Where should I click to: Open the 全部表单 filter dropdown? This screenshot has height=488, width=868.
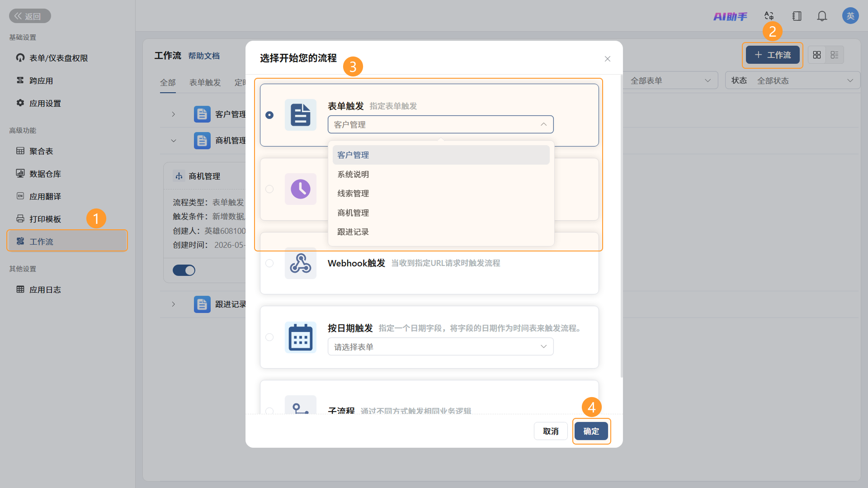click(670, 81)
